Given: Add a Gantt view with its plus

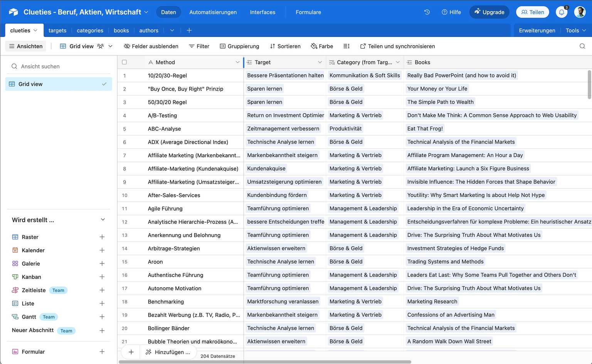Looking at the screenshot, I should click(x=102, y=317).
